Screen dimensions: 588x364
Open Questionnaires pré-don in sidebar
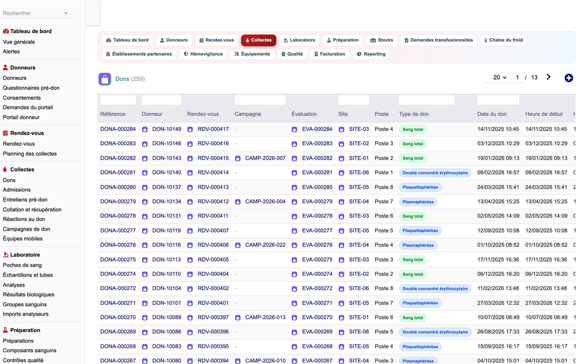pos(31,88)
